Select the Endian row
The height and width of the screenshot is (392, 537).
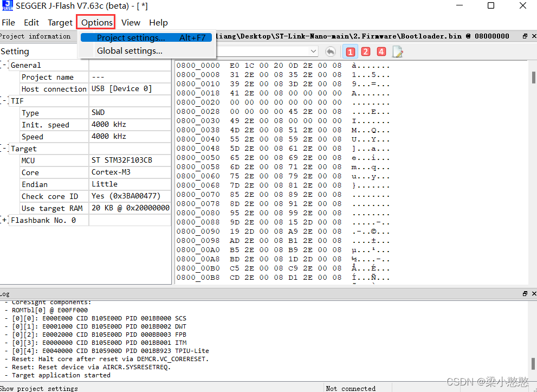[x=95, y=184]
